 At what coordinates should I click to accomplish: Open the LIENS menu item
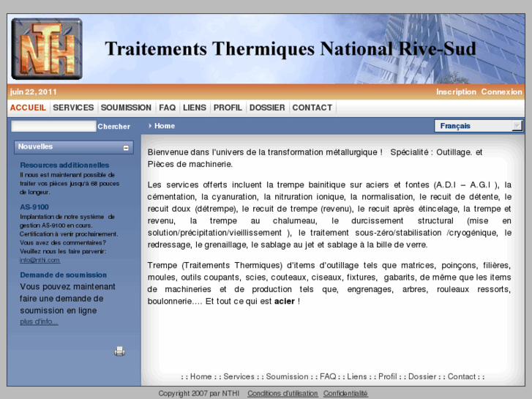(x=195, y=108)
